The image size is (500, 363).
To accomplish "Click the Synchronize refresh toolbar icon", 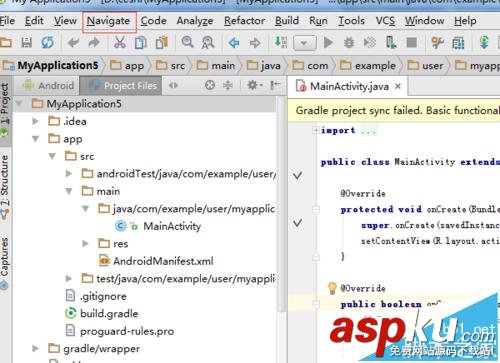I will tap(47, 43).
